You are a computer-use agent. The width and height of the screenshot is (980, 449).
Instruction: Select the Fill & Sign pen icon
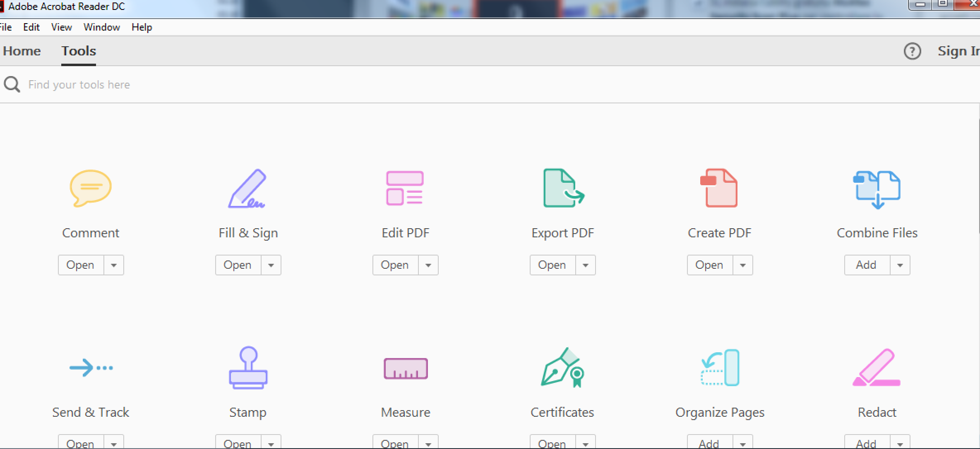coord(247,188)
